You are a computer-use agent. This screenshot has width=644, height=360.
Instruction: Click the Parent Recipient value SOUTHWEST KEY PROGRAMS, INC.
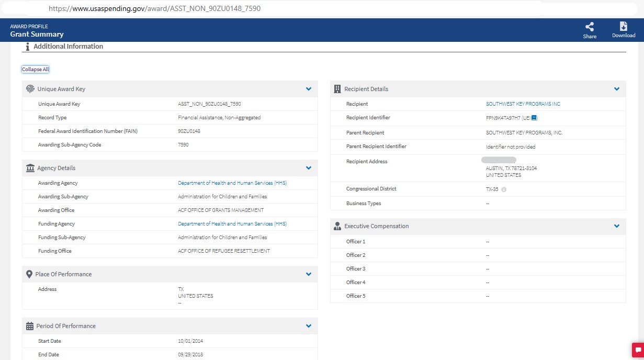click(x=524, y=133)
